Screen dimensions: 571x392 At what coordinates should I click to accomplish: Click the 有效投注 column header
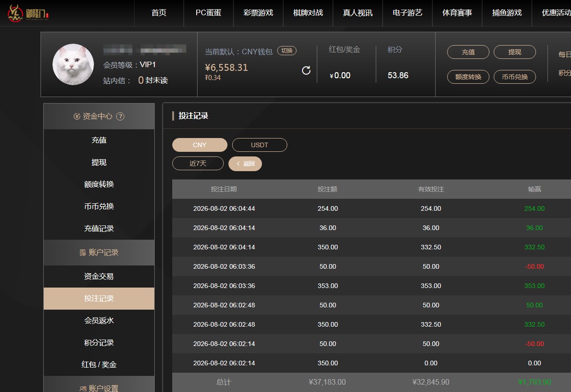tap(431, 189)
